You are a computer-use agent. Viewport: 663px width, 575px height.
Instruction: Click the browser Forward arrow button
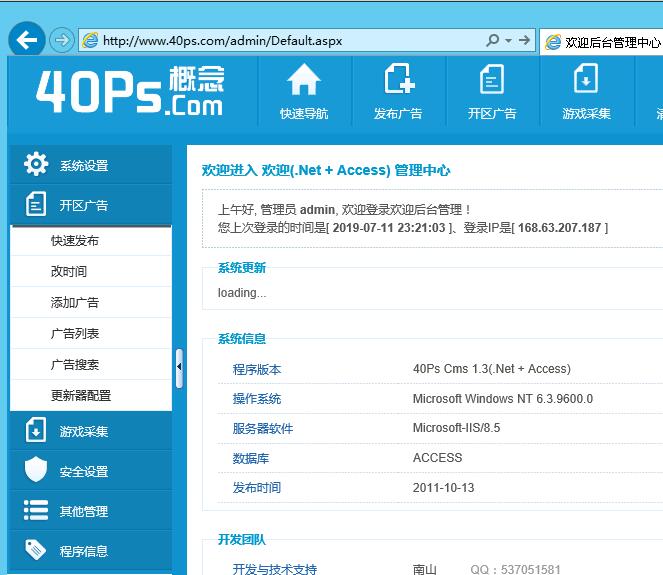(62, 40)
